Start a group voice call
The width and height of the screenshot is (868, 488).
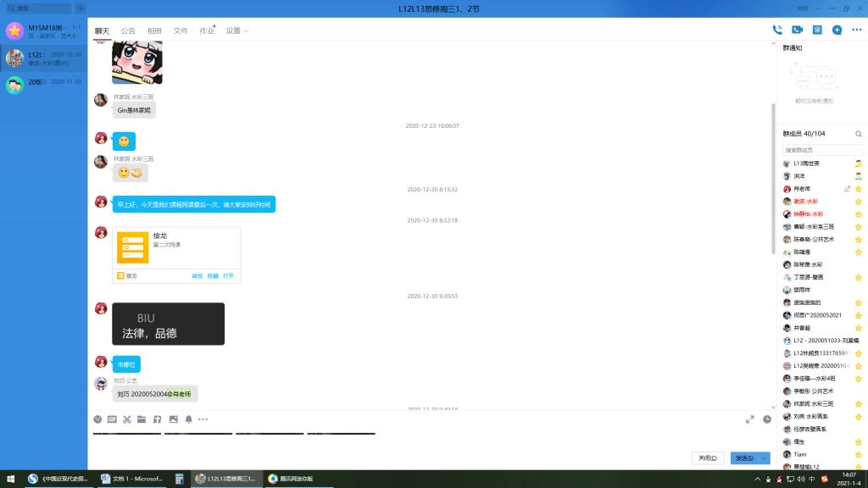pos(777,30)
